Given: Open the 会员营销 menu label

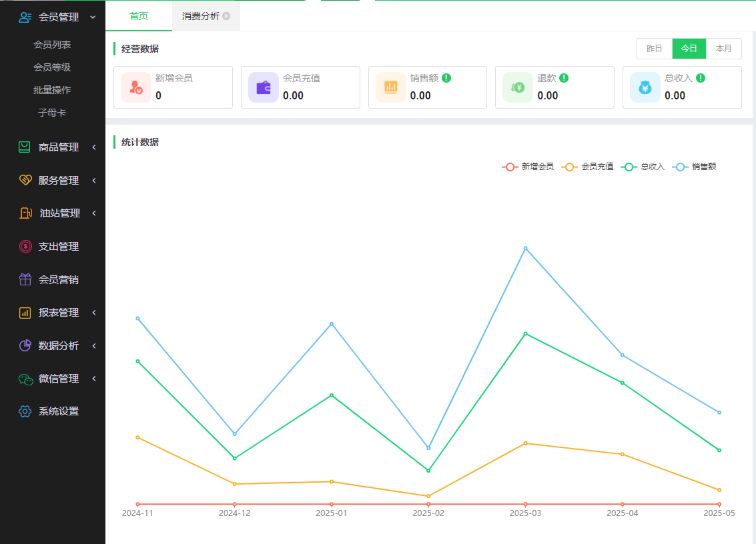Looking at the screenshot, I should [x=59, y=279].
